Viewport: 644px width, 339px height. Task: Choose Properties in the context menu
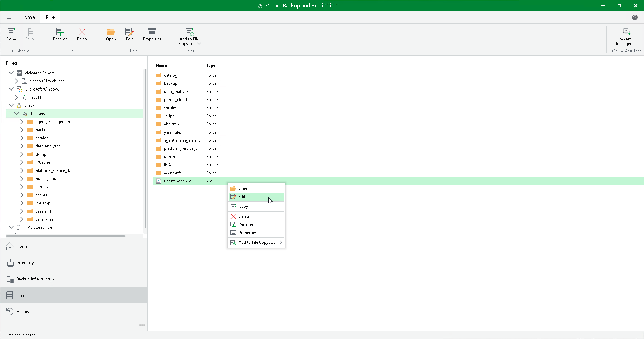(256, 233)
